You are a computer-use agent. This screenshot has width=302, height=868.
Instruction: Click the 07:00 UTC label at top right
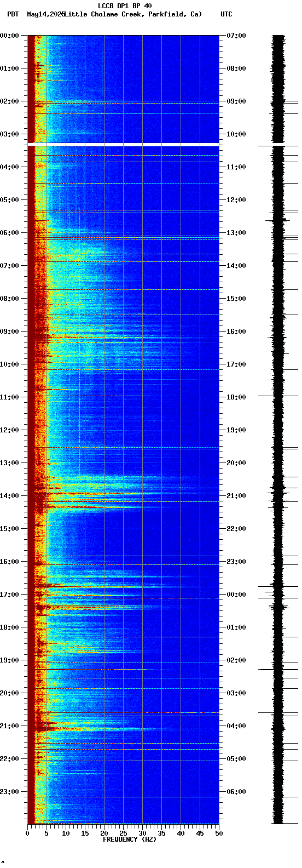[236, 36]
